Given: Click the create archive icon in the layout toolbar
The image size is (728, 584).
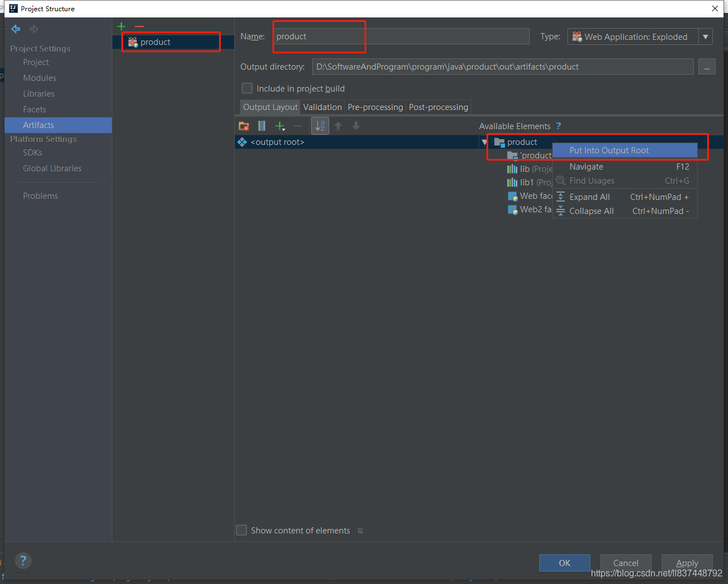Looking at the screenshot, I should tap(262, 126).
